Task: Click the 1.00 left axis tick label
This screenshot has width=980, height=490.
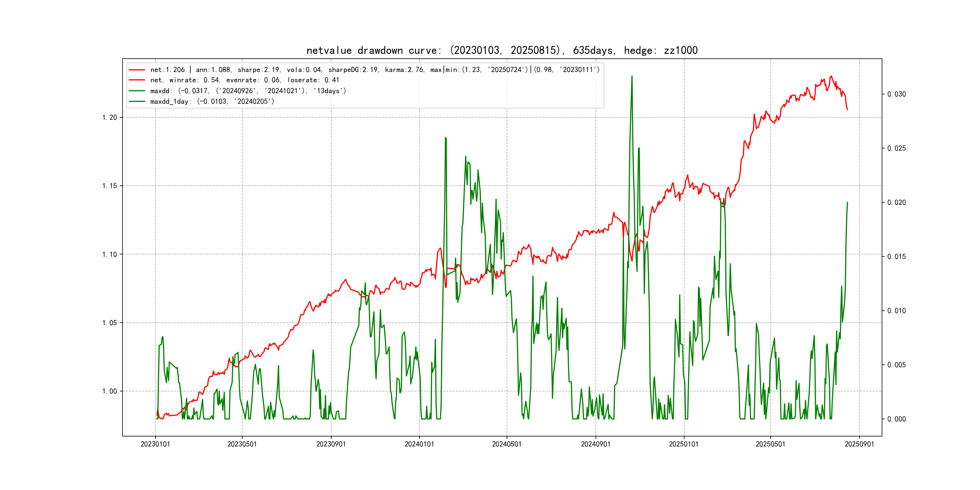Action: click(x=109, y=391)
